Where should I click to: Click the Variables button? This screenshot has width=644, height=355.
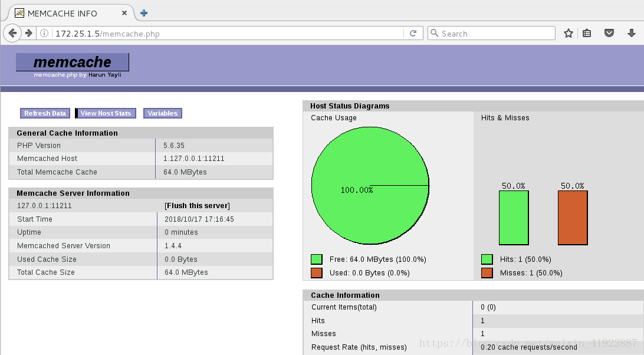[x=162, y=113]
